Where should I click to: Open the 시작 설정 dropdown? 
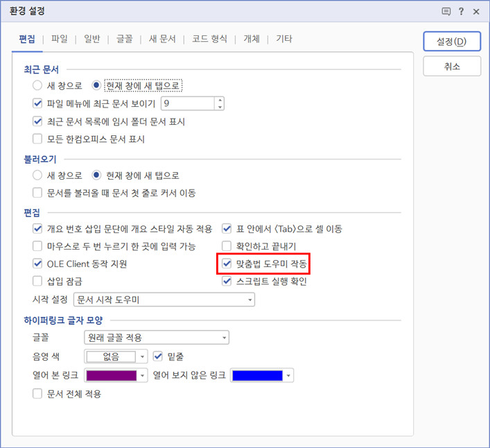164,300
